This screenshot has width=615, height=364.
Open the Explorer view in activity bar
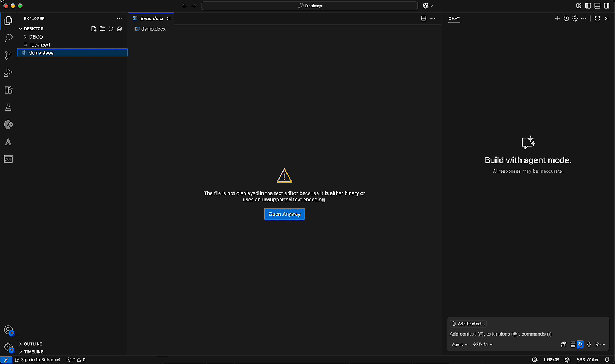pos(8,20)
